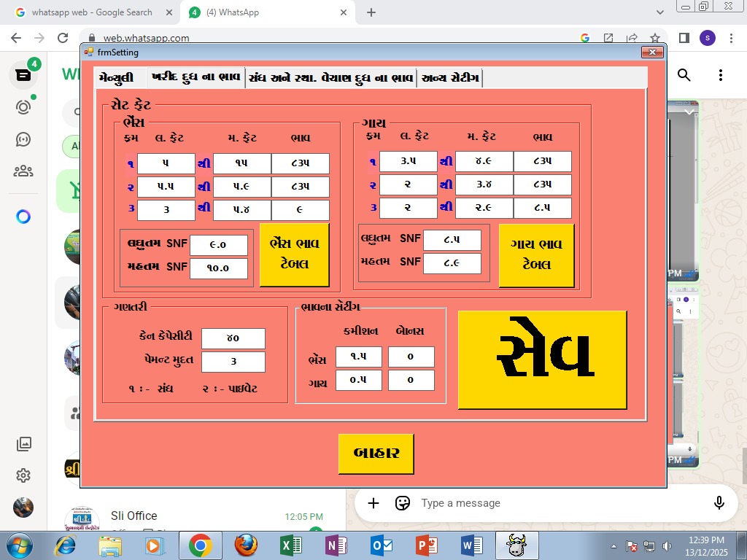747x560 pixels.
Task: Click the plus attach button in message bar
Action: (373, 503)
